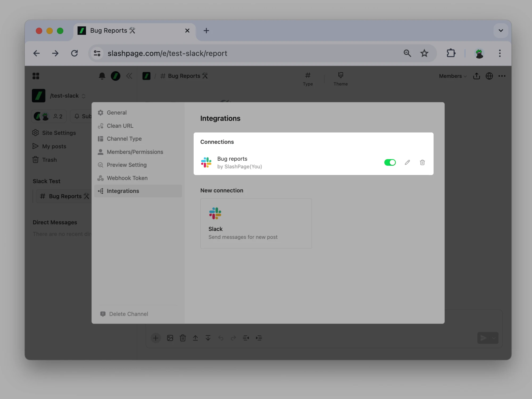
Task: Click the send post button
Action: coord(483,338)
